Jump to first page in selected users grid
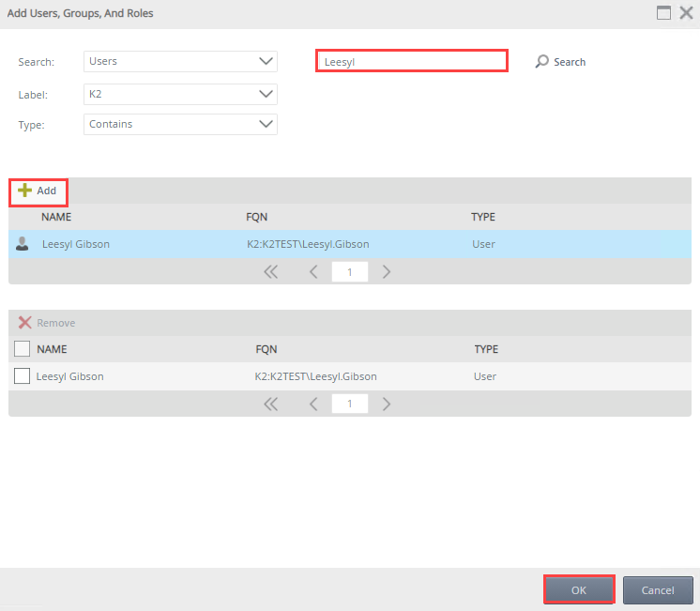This screenshot has width=700, height=611. [271, 405]
